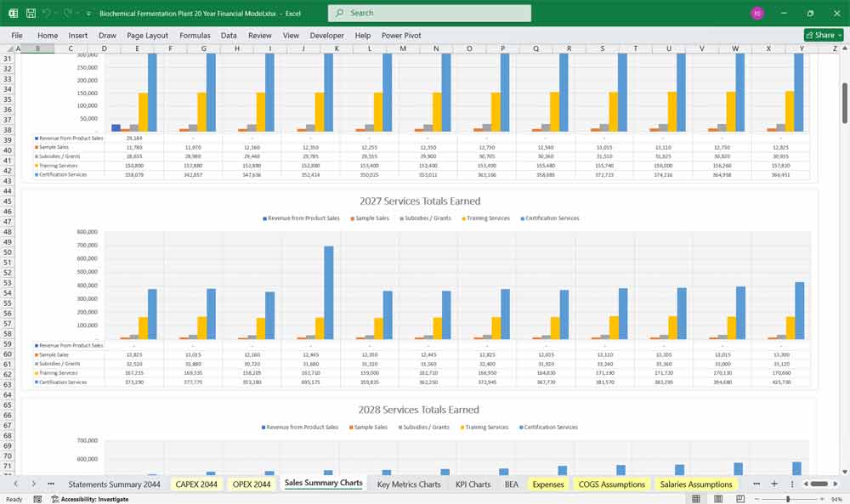
Task: Click the Search box in the title bar
Action: [428, 13]
